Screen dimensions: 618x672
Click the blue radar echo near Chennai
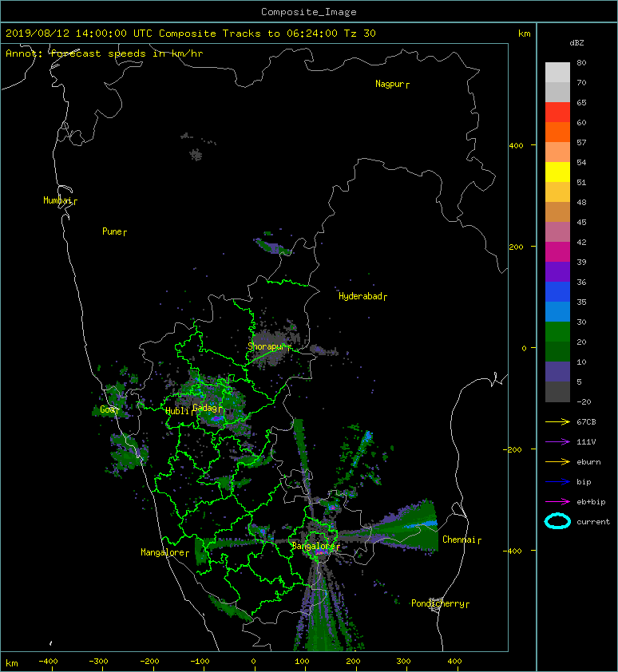[x=421, y=524]
